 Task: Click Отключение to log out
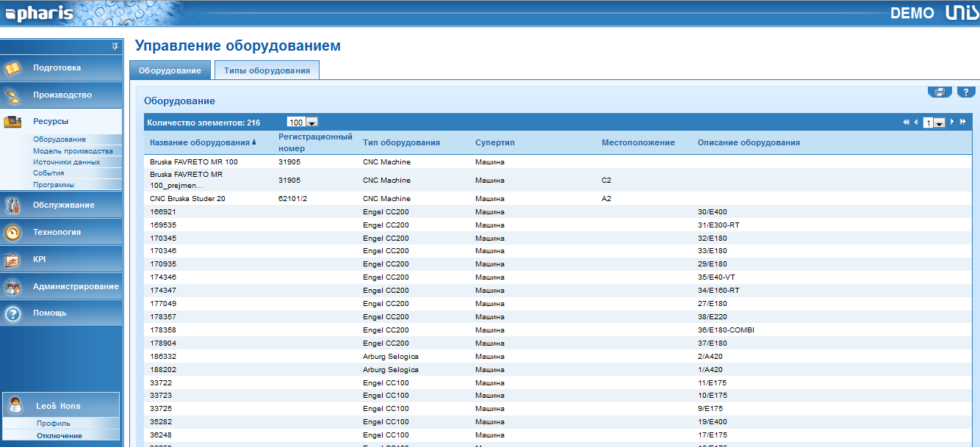click(60, 436)
